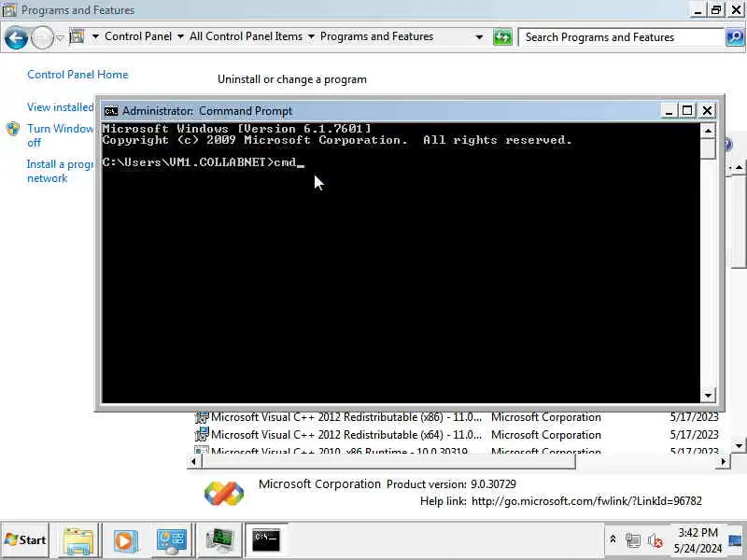Switch to Control Panel taskbar button
This screenshot has height=560, width=747.
(x=172, y=540)
